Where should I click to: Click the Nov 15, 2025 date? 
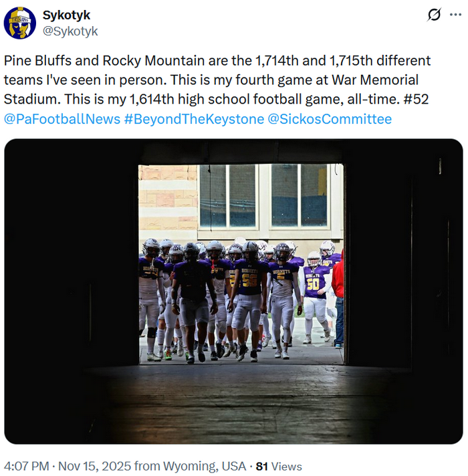(94, 466)
